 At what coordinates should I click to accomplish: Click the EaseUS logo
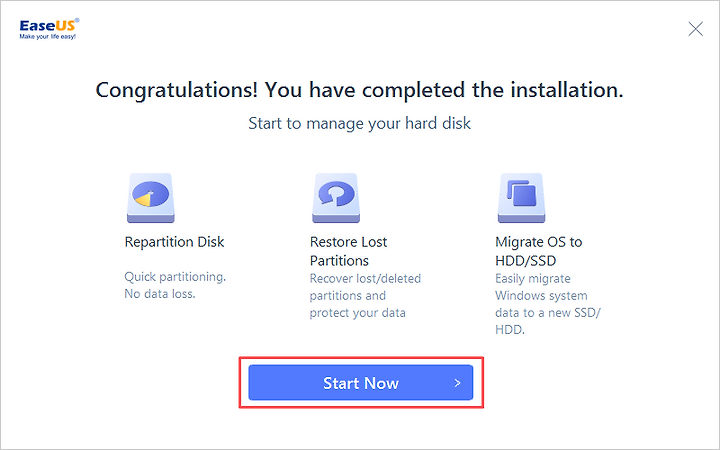click(x=49, y=29)
